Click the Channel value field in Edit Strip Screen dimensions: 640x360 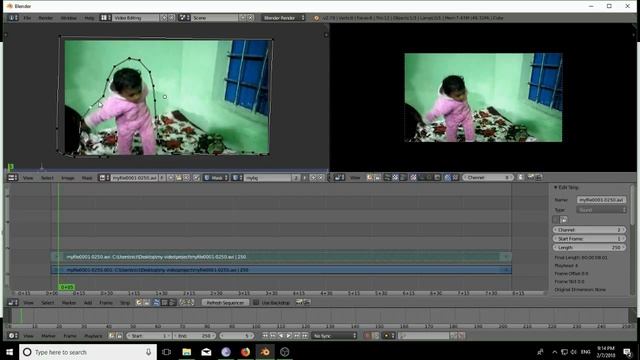point(589,230)
